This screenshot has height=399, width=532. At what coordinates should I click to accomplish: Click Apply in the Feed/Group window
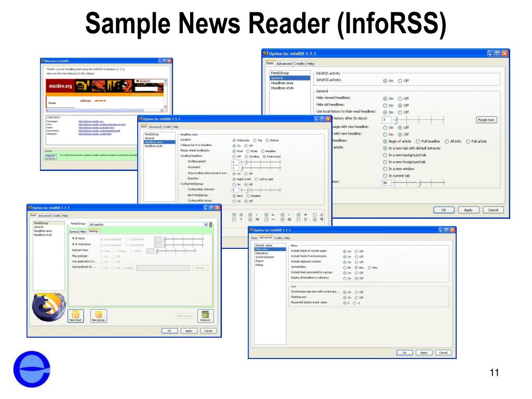point(189,331)
